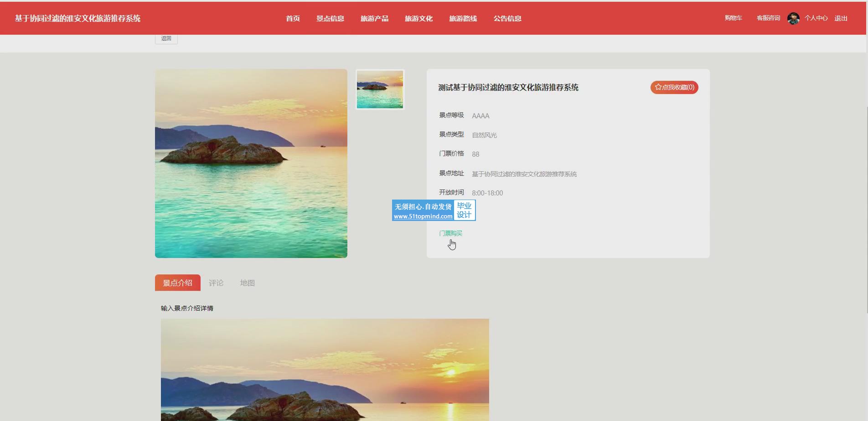The image size is (868, 421).
Task: Click the intro section sunset image
Action: (x=325, y=370)
